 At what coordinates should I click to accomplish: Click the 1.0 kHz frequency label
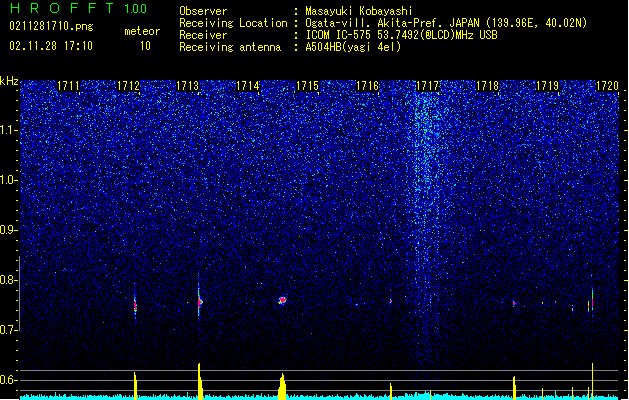click(9, 180)
